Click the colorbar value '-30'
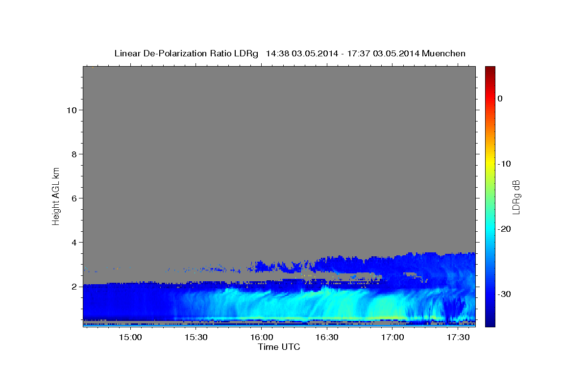Image resolution: width=588 pixels, height=392 pixels. [x=504, y=294]
